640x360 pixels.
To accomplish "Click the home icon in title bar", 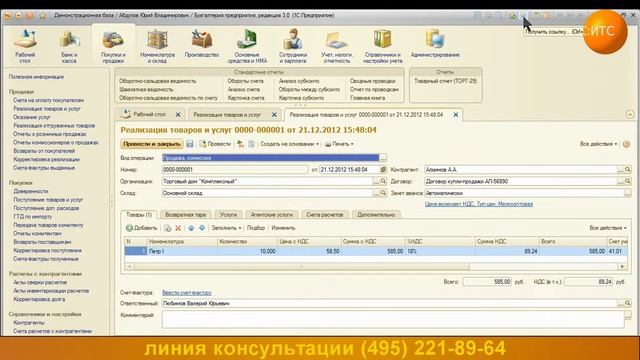I will click(x=42, y=16).
